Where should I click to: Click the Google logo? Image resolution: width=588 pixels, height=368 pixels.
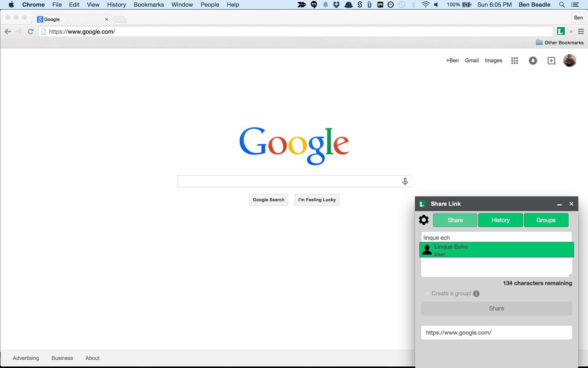294,145
